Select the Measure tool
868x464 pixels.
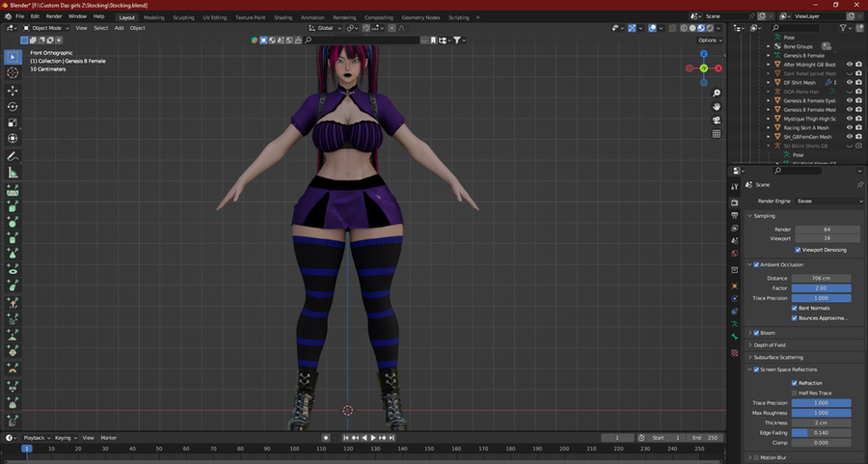click(13, 173)
